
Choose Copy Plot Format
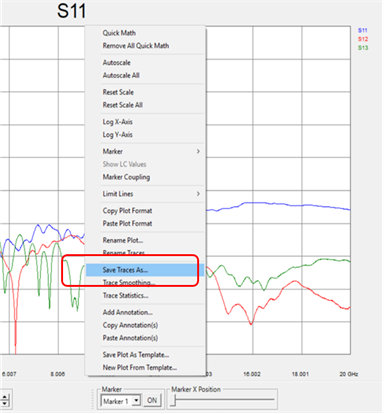pyautogui.click(x=145, y=211)
